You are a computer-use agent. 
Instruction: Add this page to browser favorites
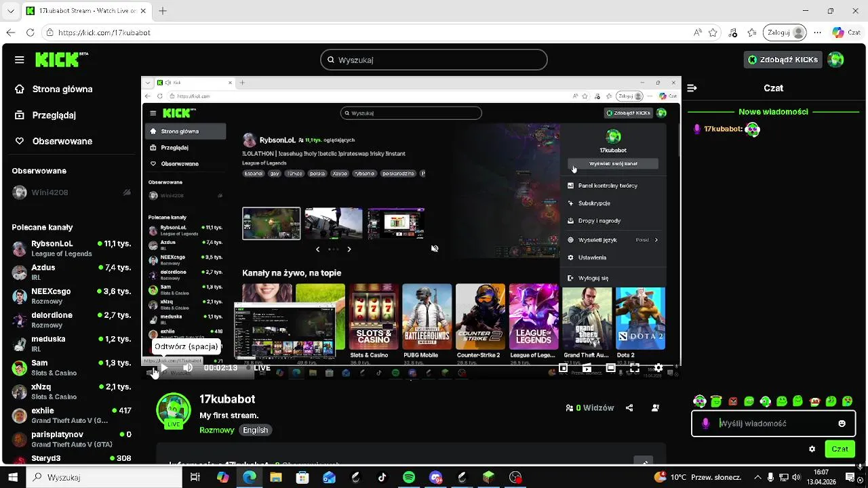[x=713, y=33]
